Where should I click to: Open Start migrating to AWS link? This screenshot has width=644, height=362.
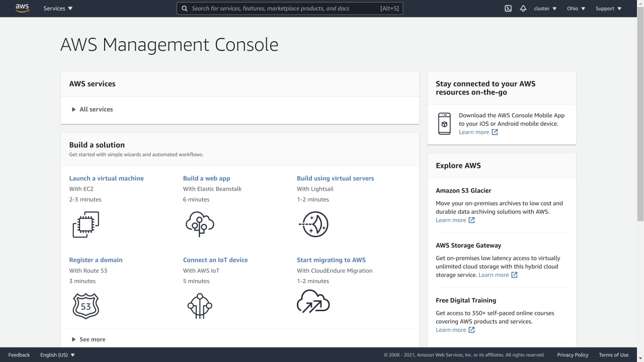pyautogui.click(x=331, y=260)
